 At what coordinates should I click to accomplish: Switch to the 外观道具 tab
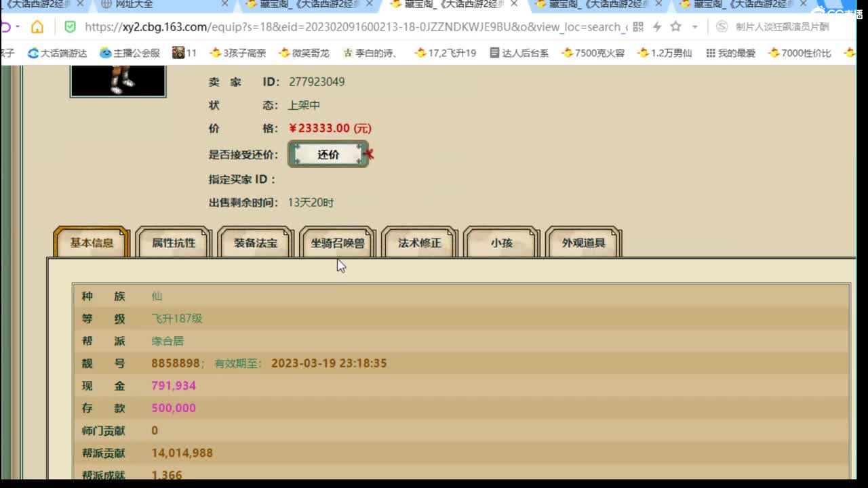click(584, 243)
